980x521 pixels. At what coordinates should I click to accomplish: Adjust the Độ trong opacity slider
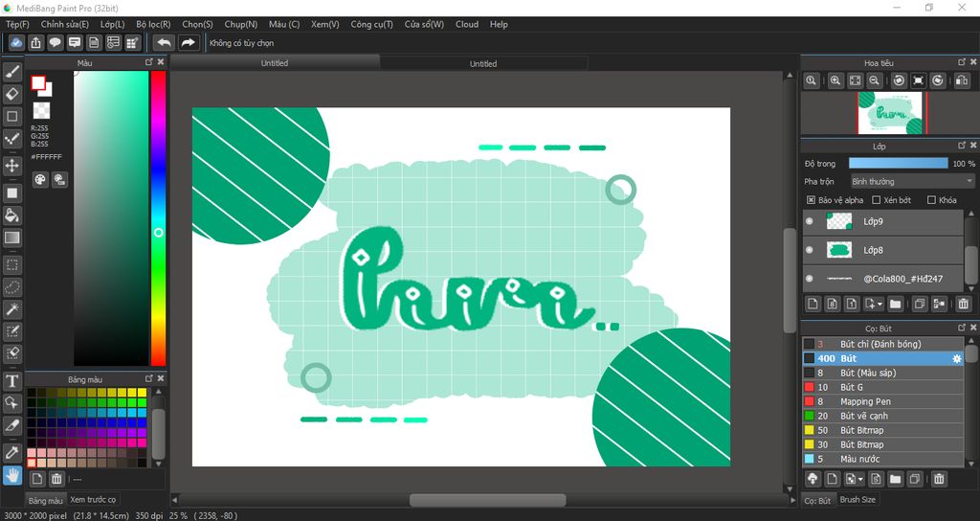898,163
